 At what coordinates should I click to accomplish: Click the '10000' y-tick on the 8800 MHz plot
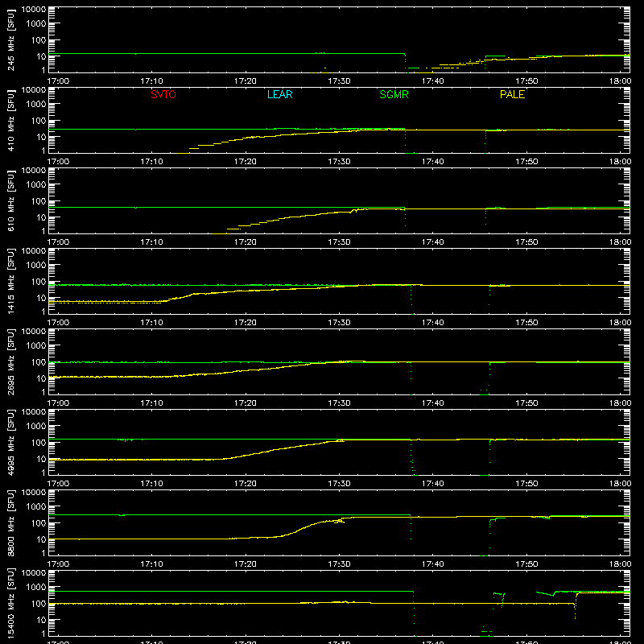34,493
